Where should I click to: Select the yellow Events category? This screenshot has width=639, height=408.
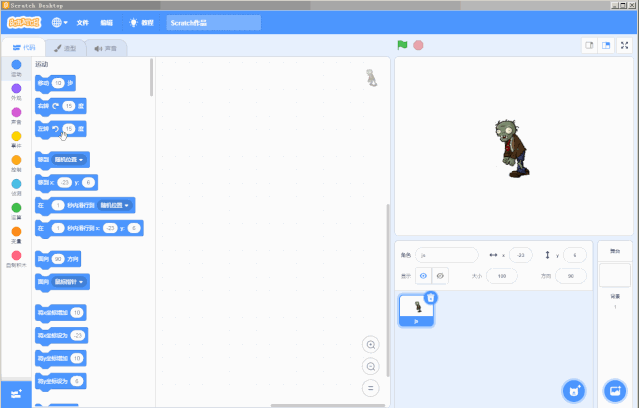(16, 140)
